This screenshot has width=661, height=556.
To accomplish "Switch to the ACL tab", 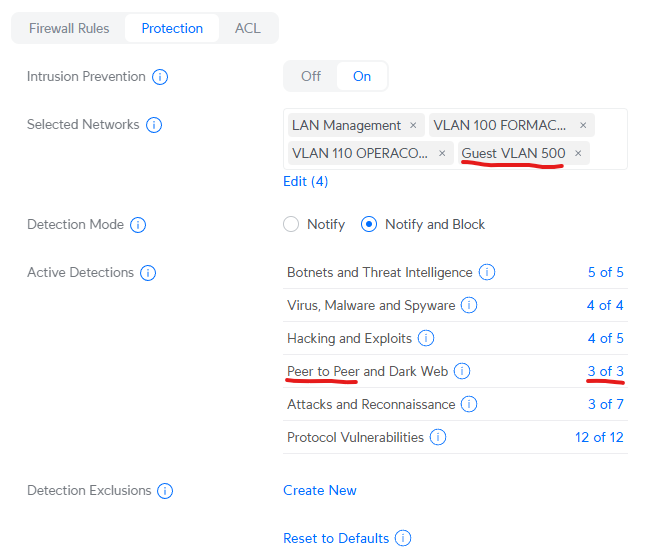I will (247, 28).
